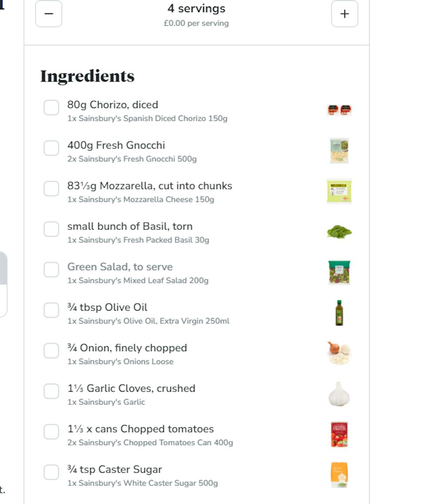View the Mixed Leaf Salad bag image
The image size is (436, 504).
tap(339, 272)
